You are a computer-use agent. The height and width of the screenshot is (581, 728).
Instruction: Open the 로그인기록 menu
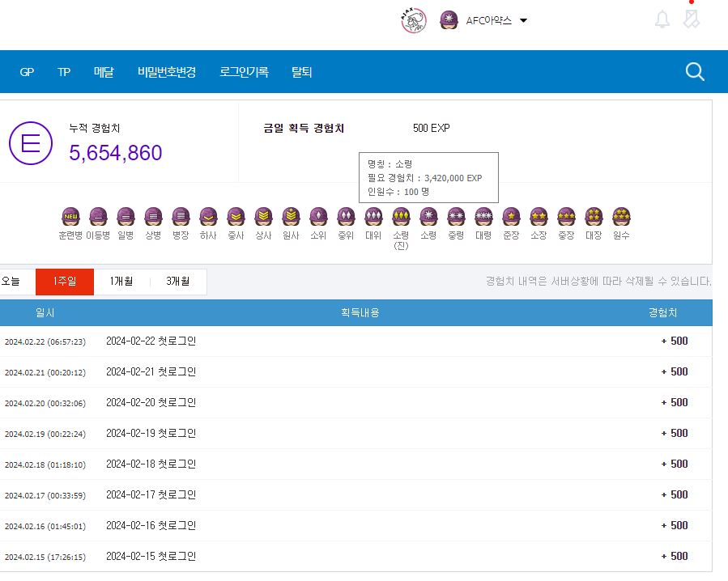[244, 72]
